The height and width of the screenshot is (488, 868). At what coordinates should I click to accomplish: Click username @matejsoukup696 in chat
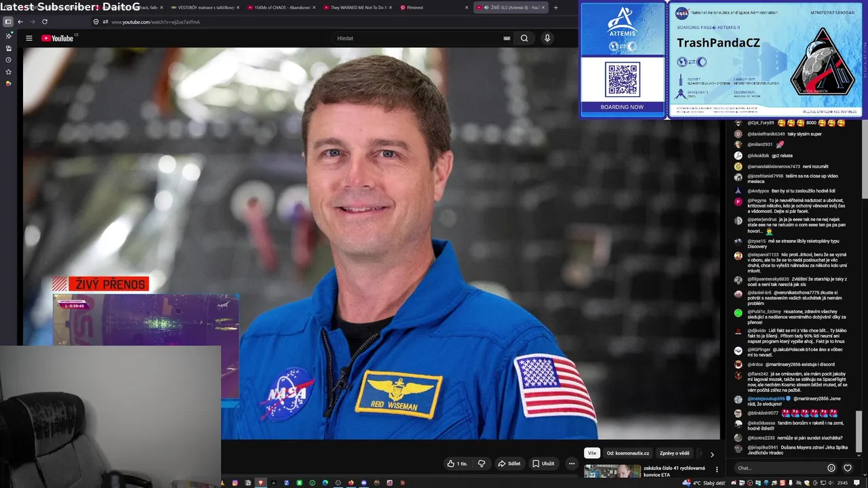pos(766,399)
